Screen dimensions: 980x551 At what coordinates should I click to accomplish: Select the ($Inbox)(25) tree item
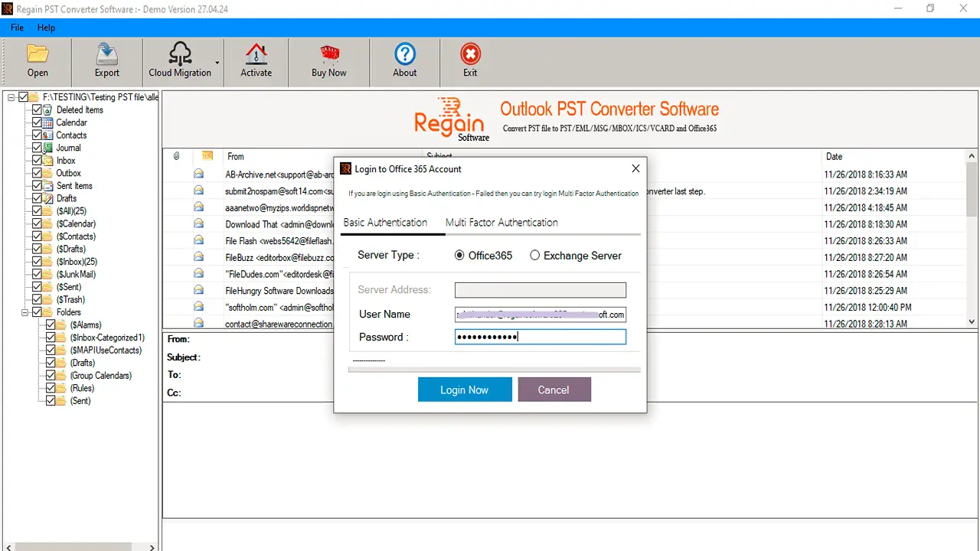[76, 262]
